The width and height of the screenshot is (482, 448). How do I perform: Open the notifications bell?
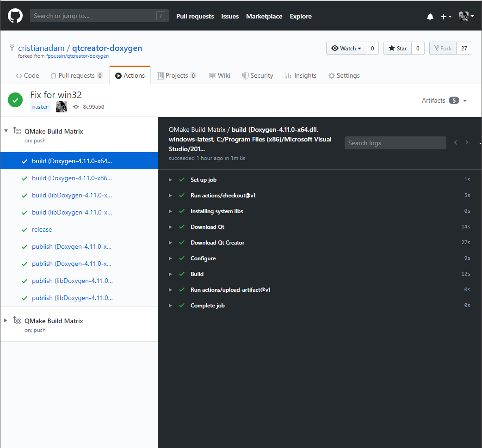430,17
